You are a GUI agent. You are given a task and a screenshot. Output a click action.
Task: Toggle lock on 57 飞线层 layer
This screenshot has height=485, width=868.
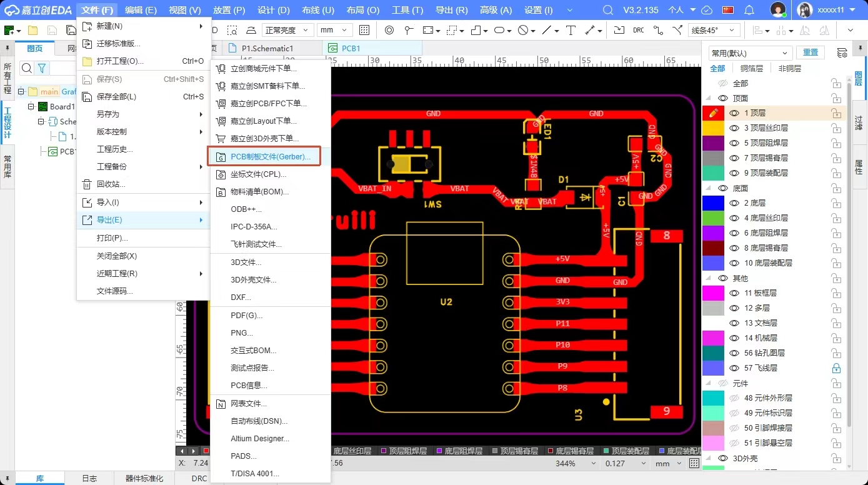point(836,368)
